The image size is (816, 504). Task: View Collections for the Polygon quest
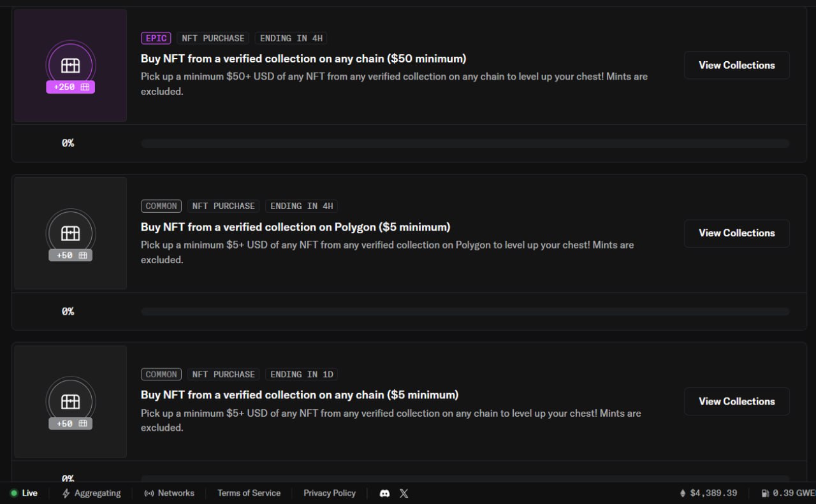click(736, 233)
